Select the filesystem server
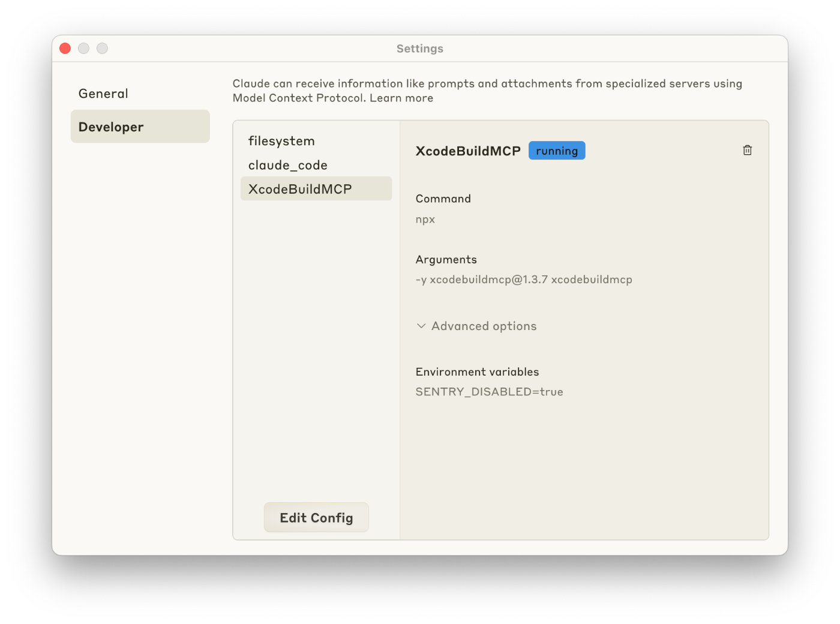The height and width of the screenshot is (624, 840). click(x=316, y=141)
